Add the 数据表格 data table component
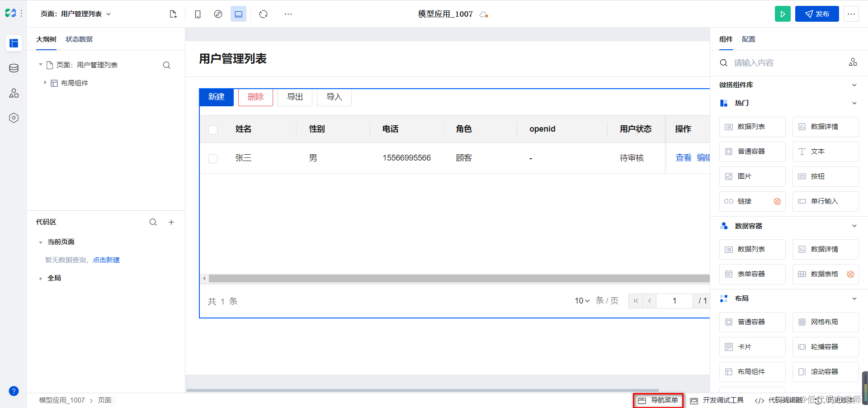868x408 pixels. [826, 274]
